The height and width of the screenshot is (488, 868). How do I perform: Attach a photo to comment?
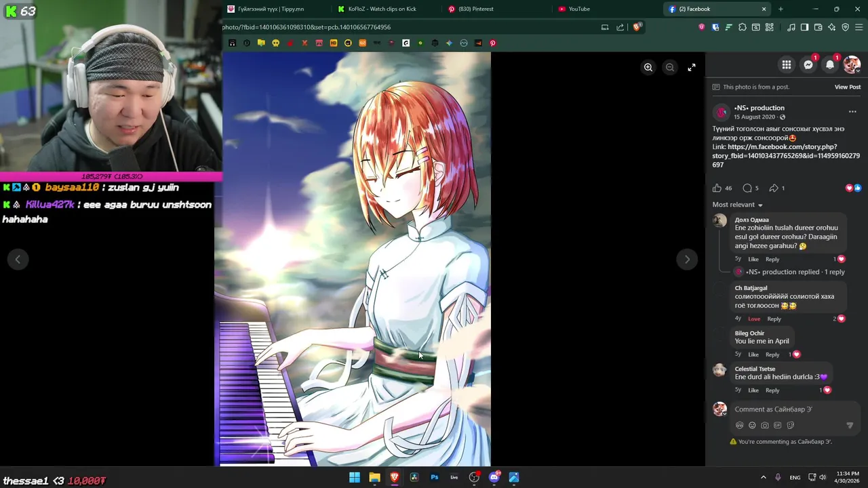point(765,426)
